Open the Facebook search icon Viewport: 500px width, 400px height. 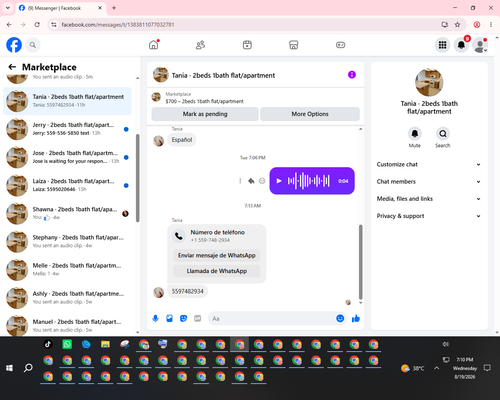[33, 45]
